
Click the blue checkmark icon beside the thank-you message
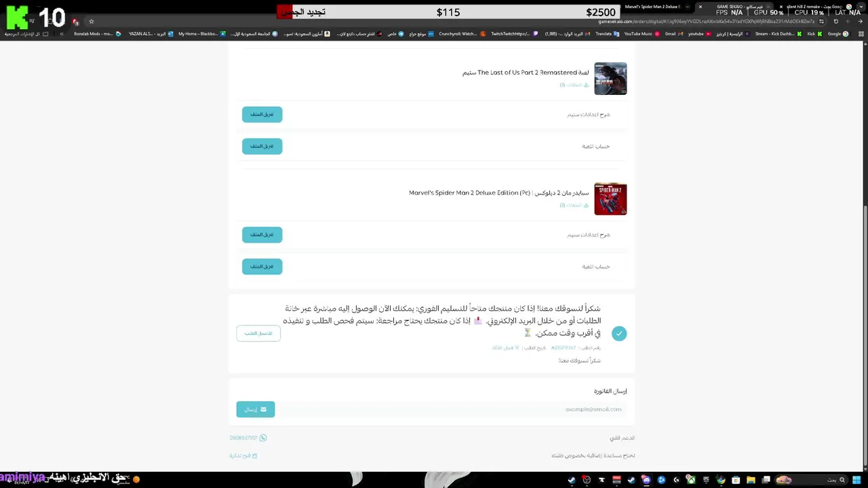tap(618, 333)
